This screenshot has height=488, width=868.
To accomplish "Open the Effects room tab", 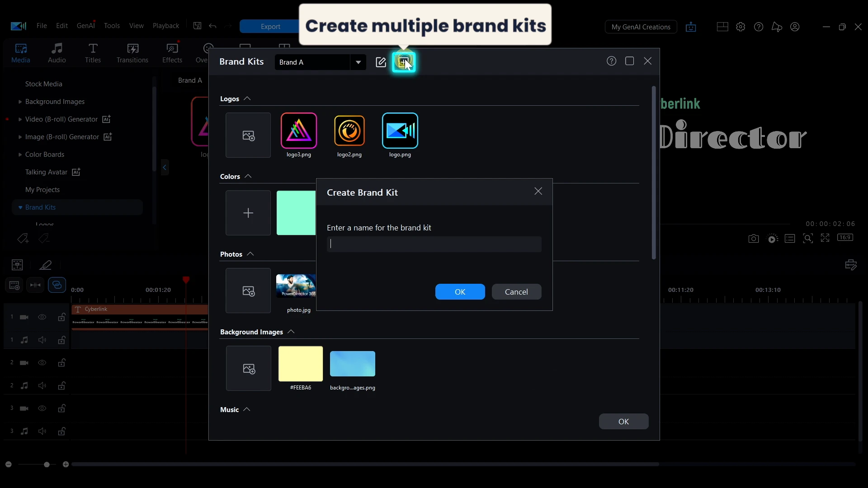I will pos(172,53).
